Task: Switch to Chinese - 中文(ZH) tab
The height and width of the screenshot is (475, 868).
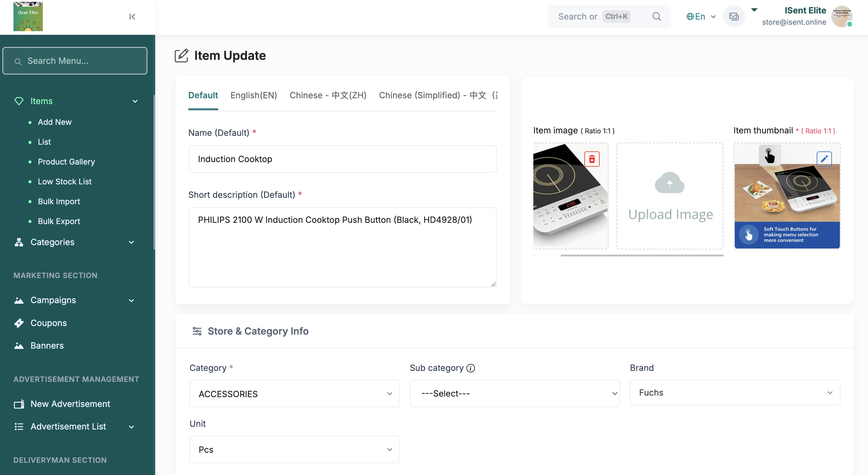Action: [328, 95]
